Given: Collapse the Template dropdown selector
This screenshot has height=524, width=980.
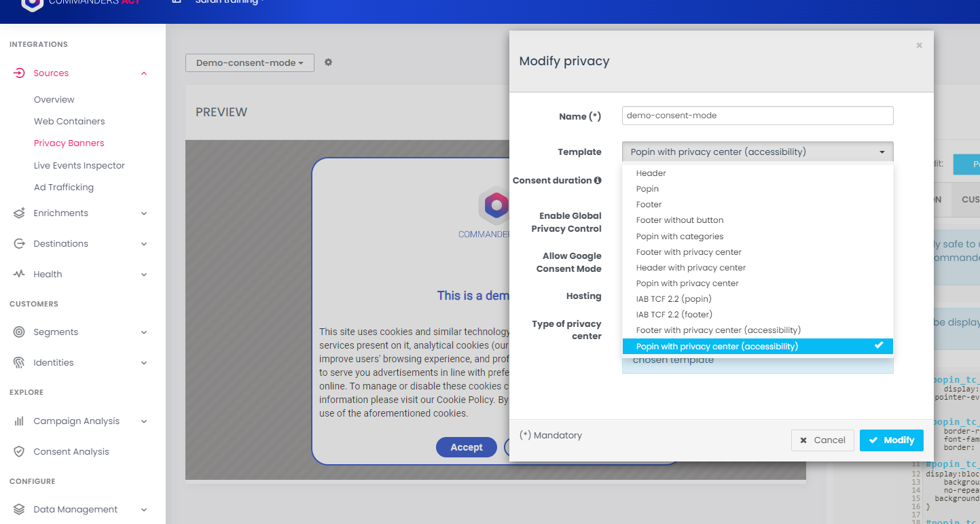Looking at the screenshot, I should tap(757, 152).
